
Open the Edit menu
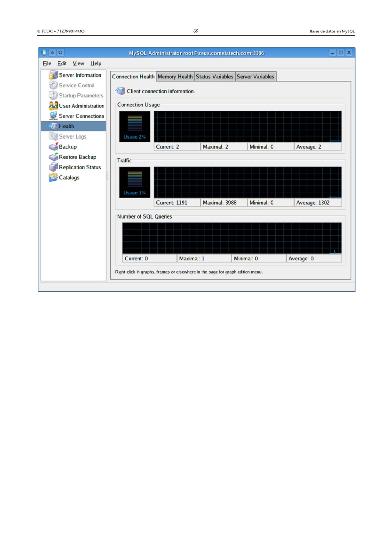[x=62, y=63]
